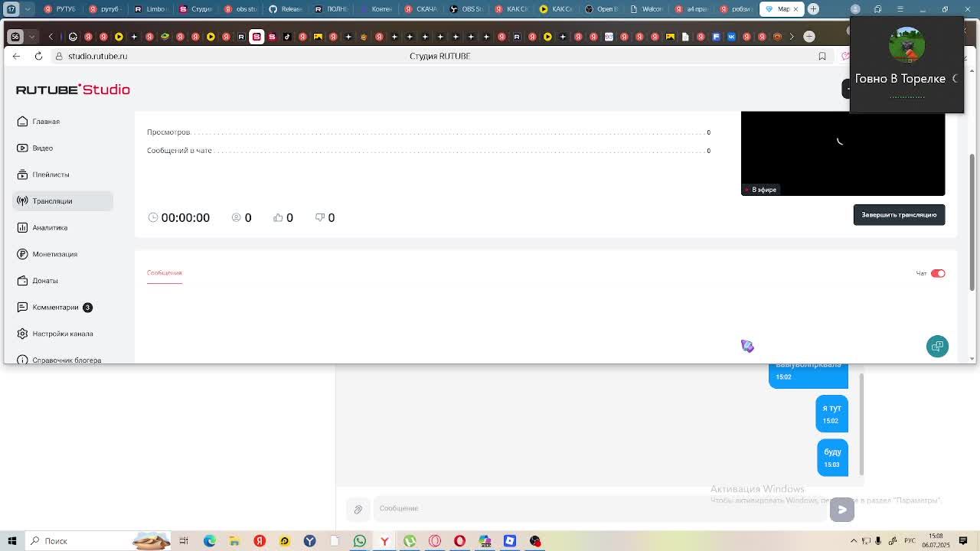980x551 pixels.
Task: Click the 'я тут' chat message
Action: pos(831,413)
